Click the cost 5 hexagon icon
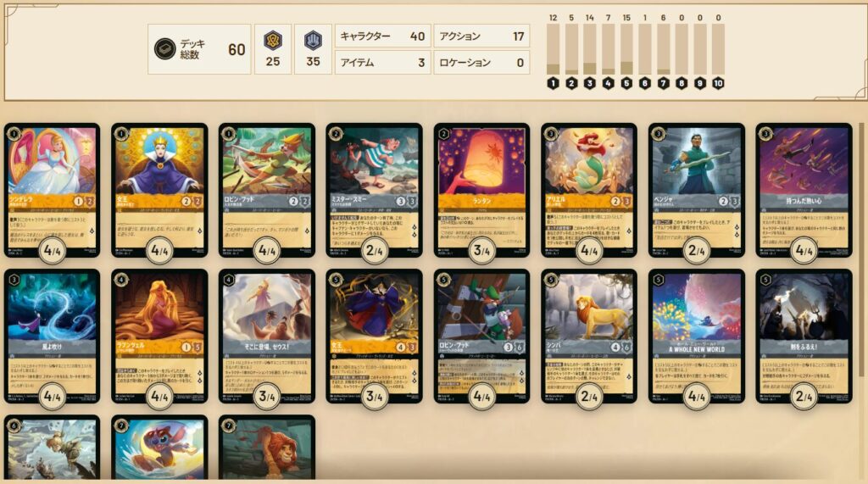Viewport: 868px width, 484px height. click(x=626, y=84)
